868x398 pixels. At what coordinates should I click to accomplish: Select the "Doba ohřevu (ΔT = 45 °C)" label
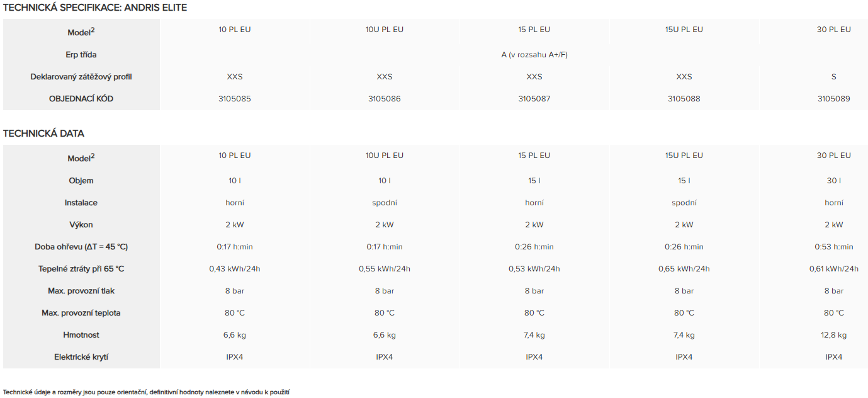coord(81,247)
